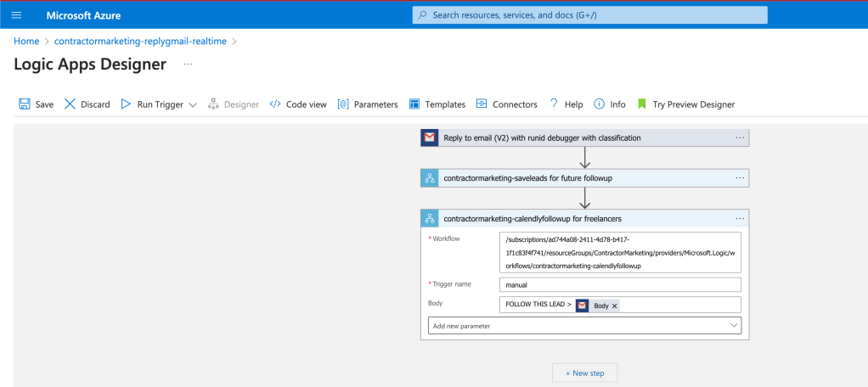Open the Azure portal hamburger menu
This screenshot has height=387, width=868.
[17, 15]
